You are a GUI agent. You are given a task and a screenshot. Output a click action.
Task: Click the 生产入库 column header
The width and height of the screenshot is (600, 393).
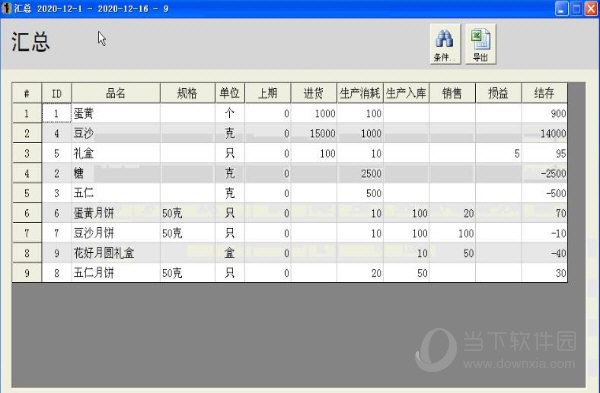tap(406, 93)
